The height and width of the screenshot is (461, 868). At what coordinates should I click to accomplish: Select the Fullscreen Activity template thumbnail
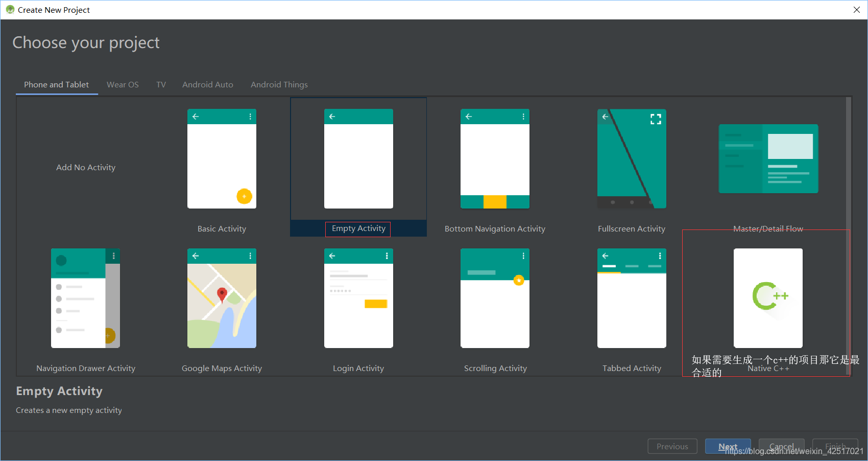[632, 158]
